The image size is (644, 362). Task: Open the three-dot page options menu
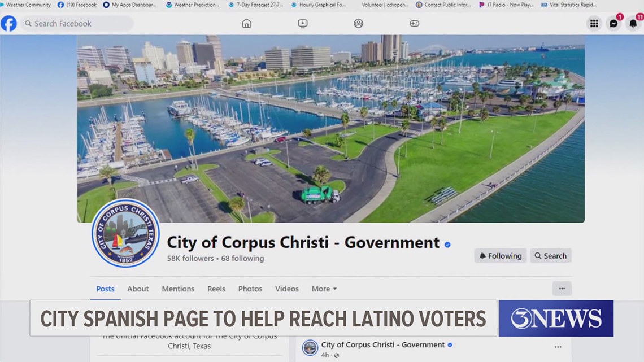coord(562,289)
